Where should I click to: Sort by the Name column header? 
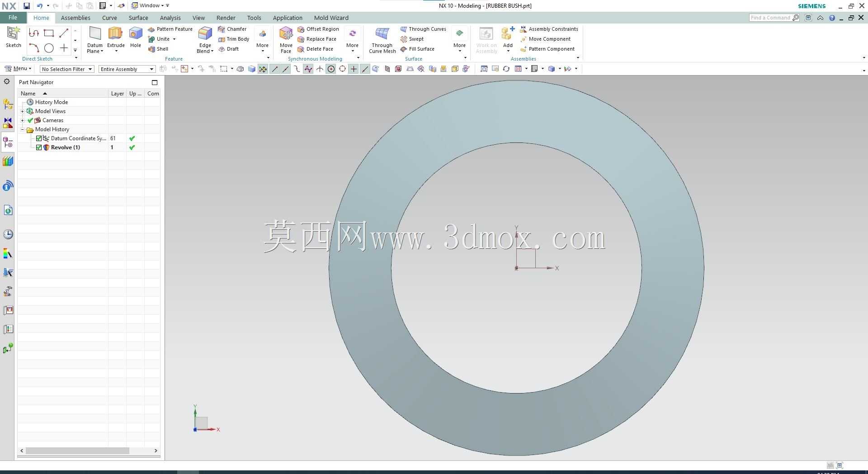63,94
